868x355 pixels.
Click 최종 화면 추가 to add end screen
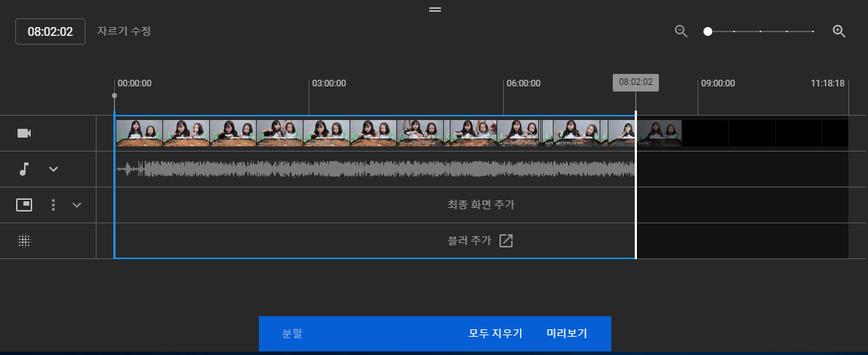point(481,205)
